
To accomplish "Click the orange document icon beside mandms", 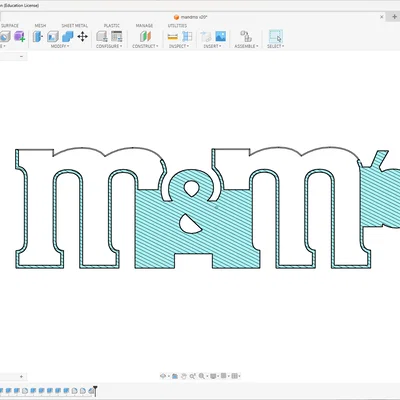I will 176,17.
